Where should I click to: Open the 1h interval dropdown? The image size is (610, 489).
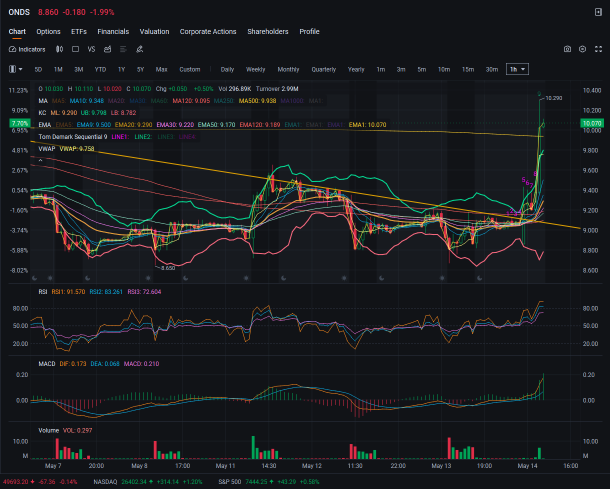517,69
